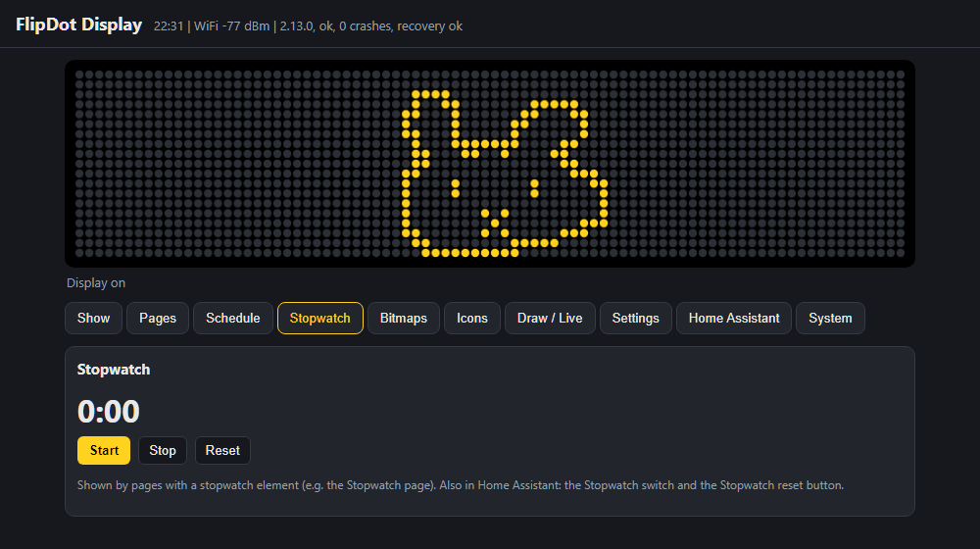This screenshot has height=549, width=980.
Task: Click the 'Display on' status text
Action: [96, 282]
